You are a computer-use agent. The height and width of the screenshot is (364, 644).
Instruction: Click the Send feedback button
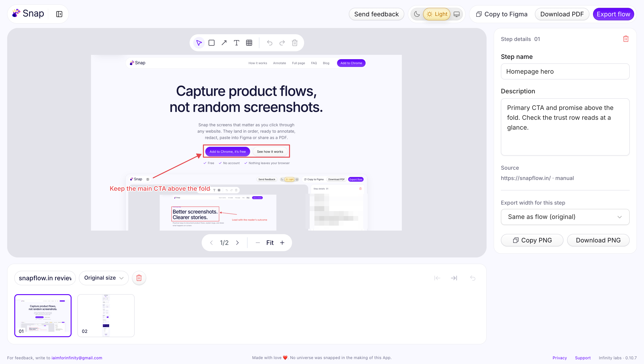coord(376,14)
